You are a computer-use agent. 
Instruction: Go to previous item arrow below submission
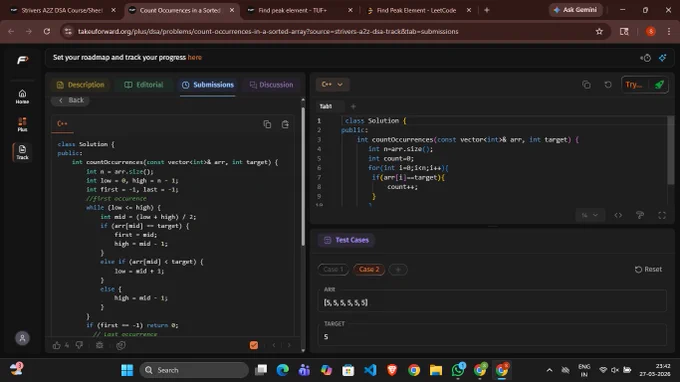point(274,345)
